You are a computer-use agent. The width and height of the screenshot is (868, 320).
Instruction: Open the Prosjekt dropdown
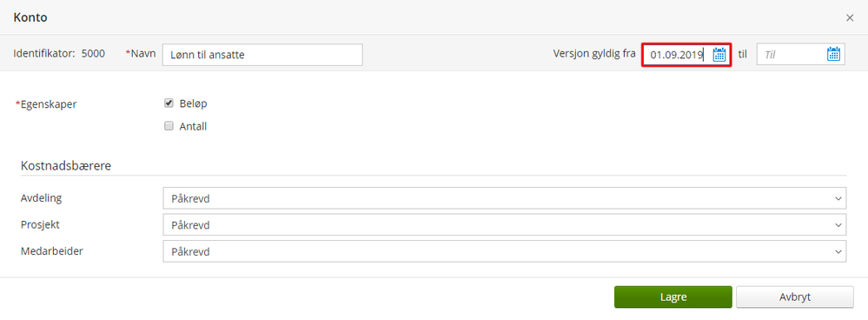pos(504,224)
